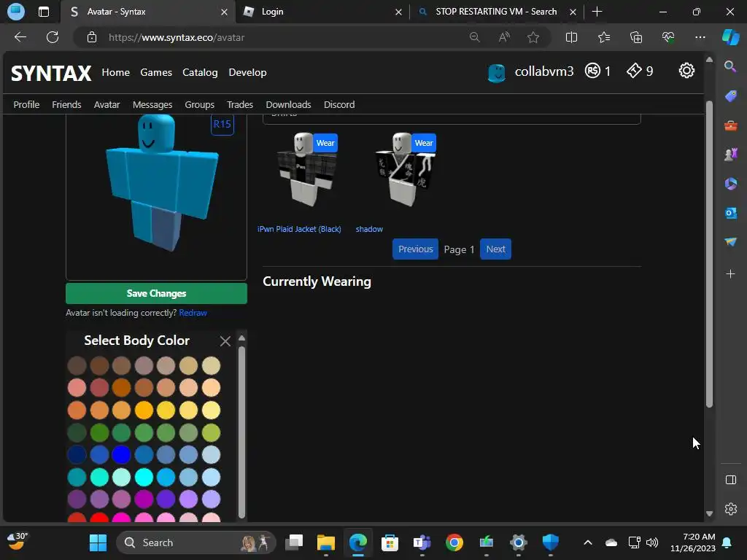Click the Next page button
The width and height of the screenshot is (747, 560).
coord(495,249)
